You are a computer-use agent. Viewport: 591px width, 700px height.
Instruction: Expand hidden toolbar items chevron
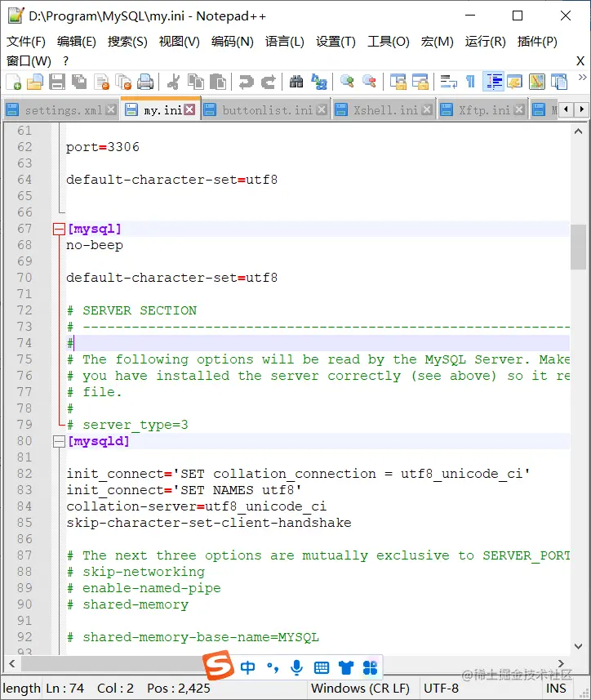582,78
